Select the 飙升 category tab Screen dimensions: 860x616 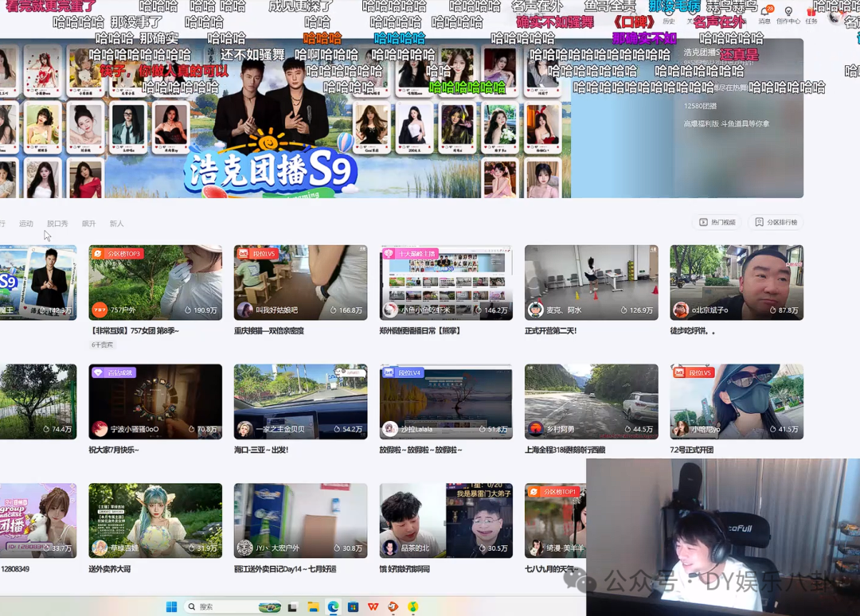pyautogui.click(x=89, y=224)
